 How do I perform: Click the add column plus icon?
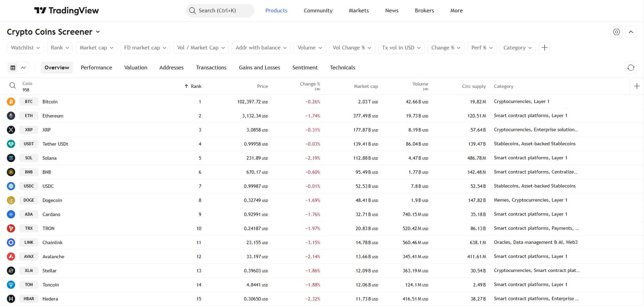pyautogui.click(x=637, y=86)
